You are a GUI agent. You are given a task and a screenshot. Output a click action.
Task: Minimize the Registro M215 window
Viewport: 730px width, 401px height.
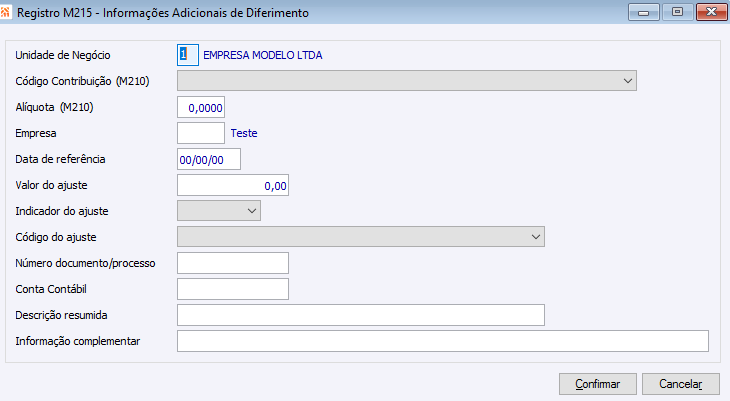click(x=643, y=12)
